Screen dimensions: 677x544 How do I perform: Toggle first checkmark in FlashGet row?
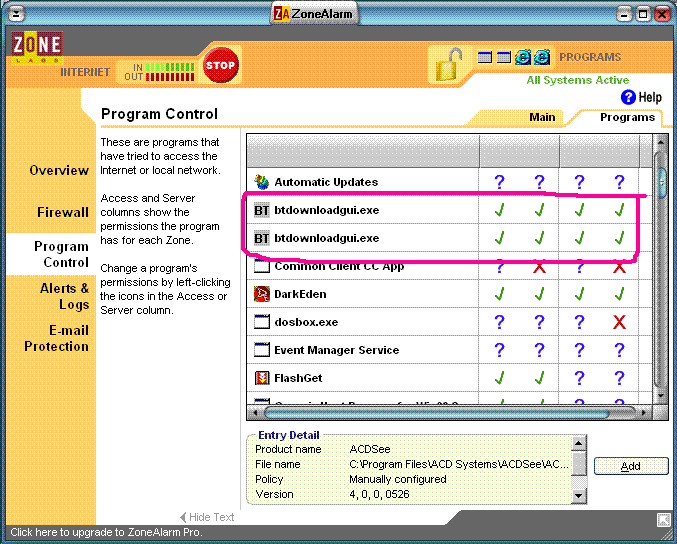tap(500, 378)
